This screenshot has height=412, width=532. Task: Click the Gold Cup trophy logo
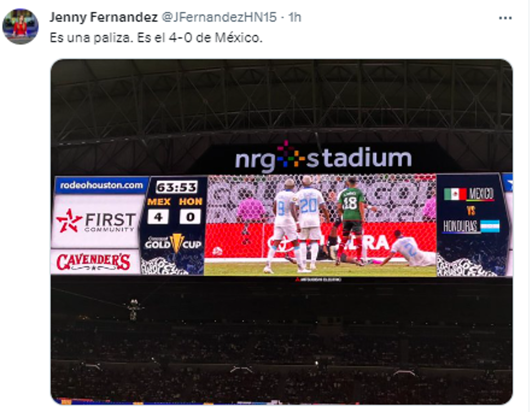coord(177,243)
